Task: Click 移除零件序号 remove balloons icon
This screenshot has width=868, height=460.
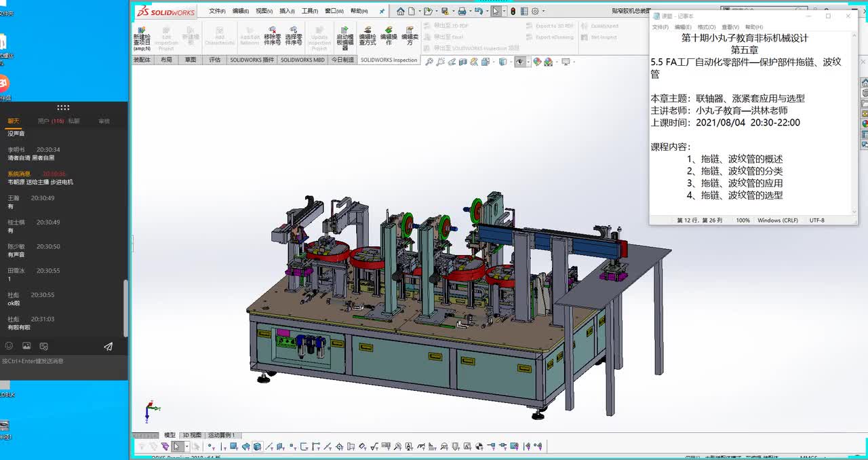Action: (x=273, y=36)
